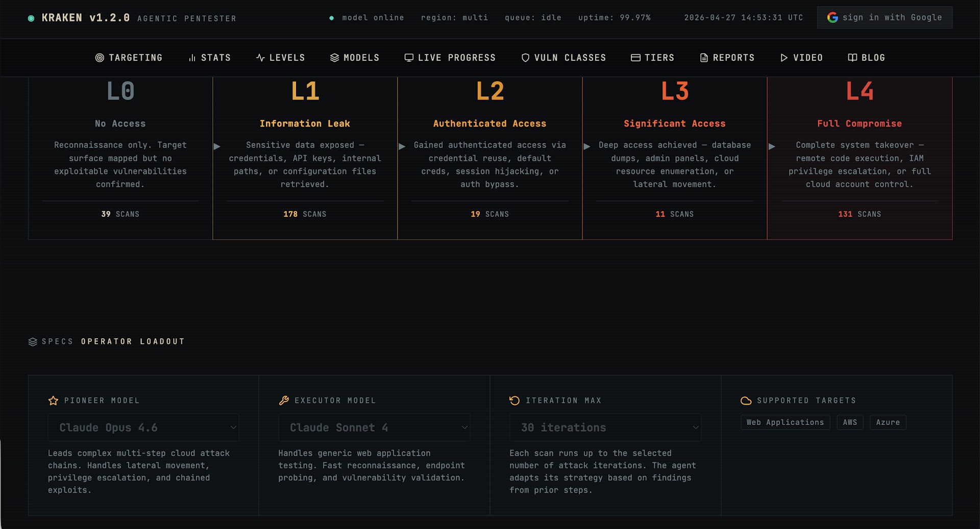This screenshot has width=980, height=529.
Task: Click the Blog book icon
Action: click(x=852, y=58)
